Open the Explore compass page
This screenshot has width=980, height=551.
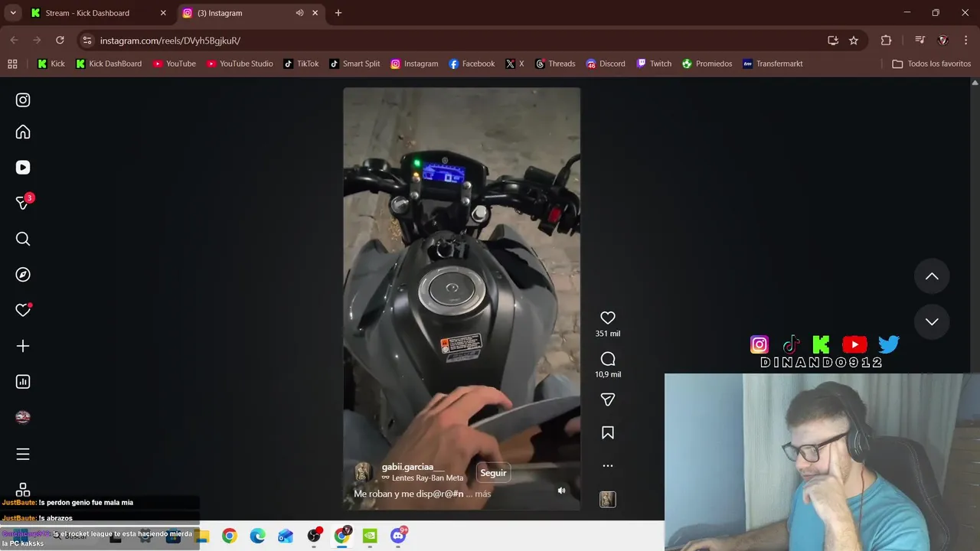[x=23, y=275]
